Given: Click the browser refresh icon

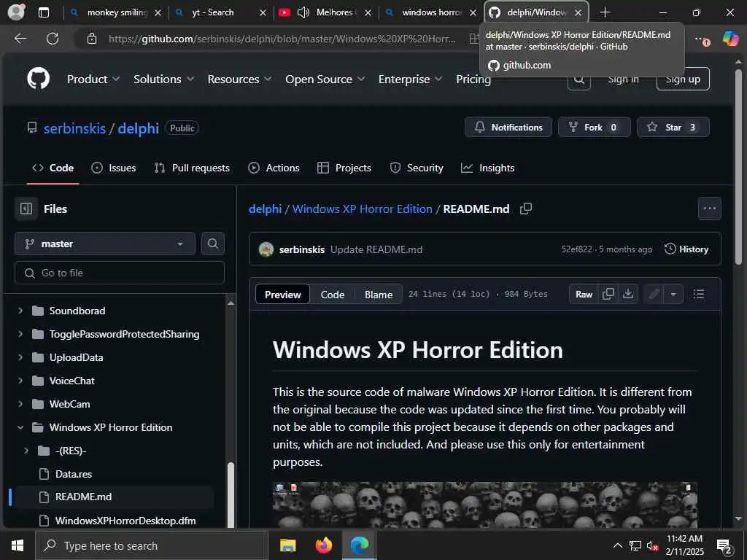Looking at the screenshot, I should coord(53,39).
